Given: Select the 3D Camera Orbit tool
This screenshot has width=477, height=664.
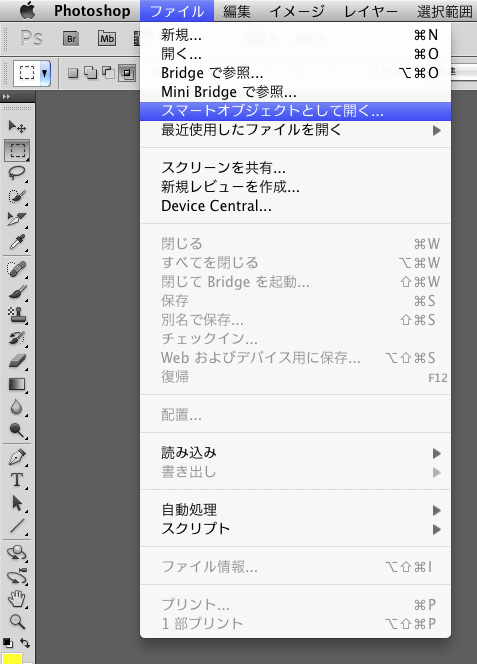Looking at the screenshot, I should click(17, 576).
